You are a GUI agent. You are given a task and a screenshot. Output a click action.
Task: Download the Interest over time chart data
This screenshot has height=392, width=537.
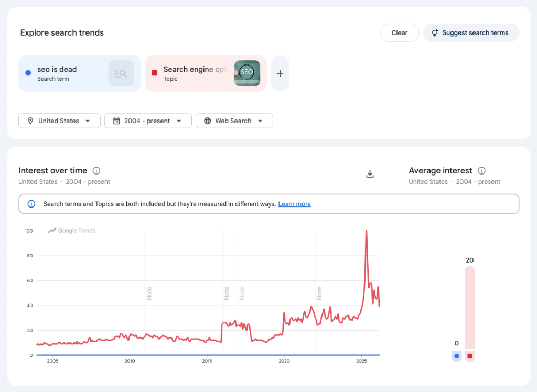[370, 174]
